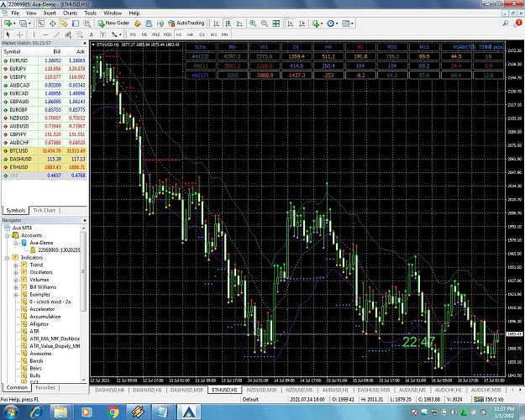This screenshot has width=525, height=420.
Task: Open Internet Explorer from the taskbar
Action: coord(36,412)
